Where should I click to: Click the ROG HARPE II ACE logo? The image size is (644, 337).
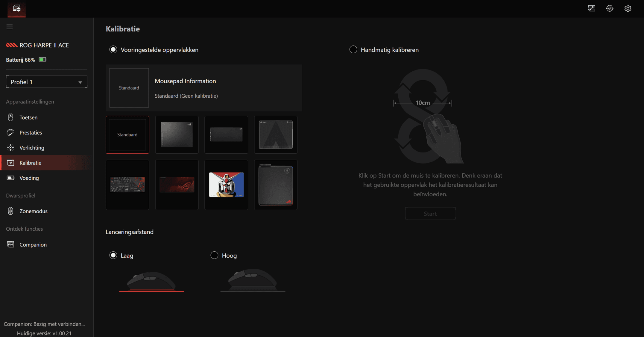coord(12,45)
